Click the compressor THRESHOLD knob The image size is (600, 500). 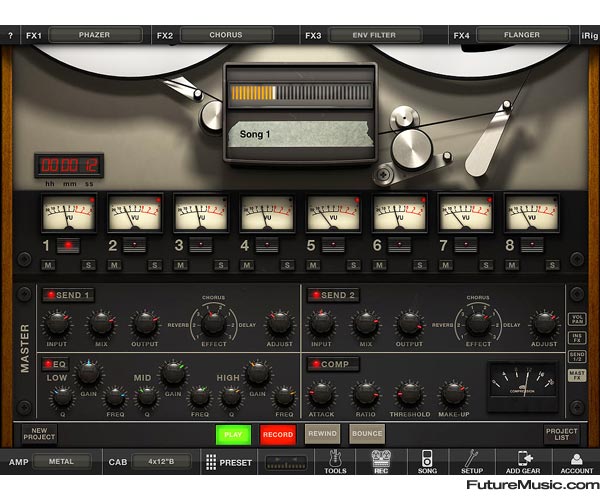click(410, 394)
